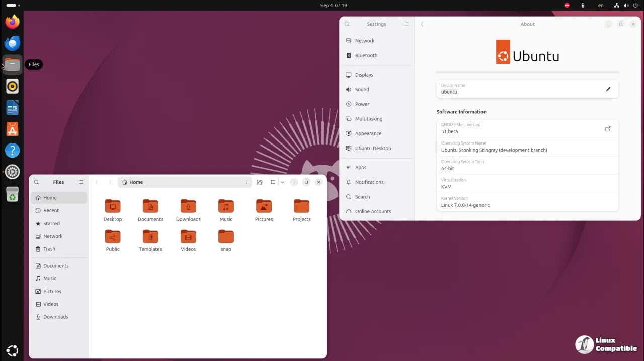This screenshot has width=644, height=361.
Task: Open Home path options menu
Action: pyautogui.click(x=246, y=182)
